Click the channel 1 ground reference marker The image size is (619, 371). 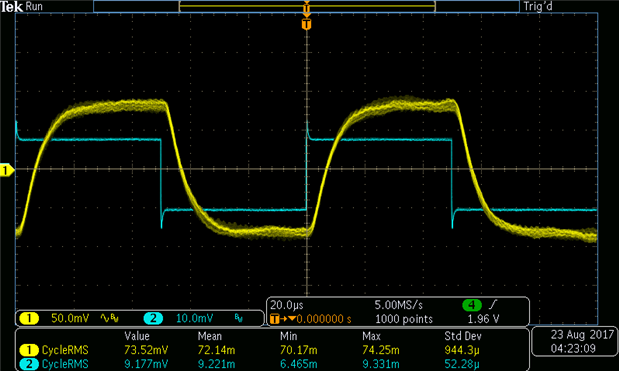click(x=7, y=171)
